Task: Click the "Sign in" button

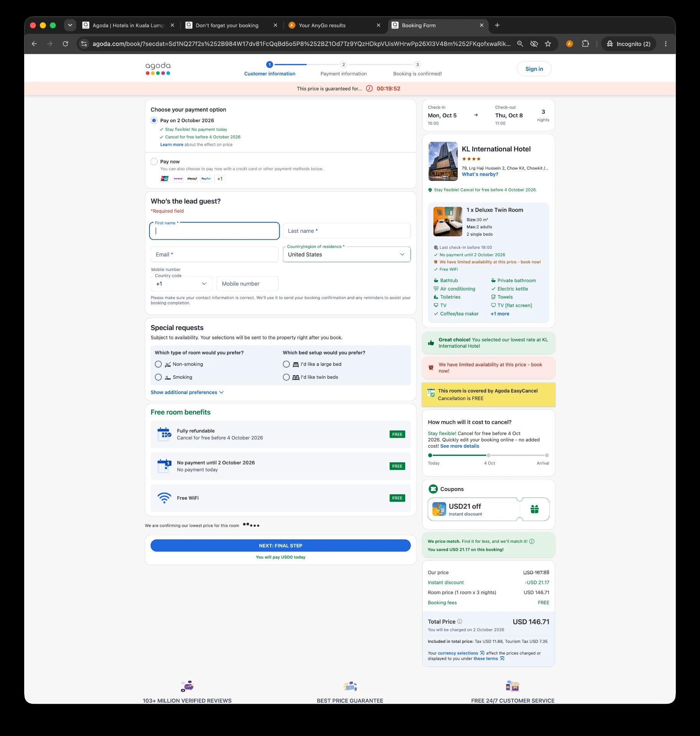Action: pyautogui.click(x=534, y=69)
